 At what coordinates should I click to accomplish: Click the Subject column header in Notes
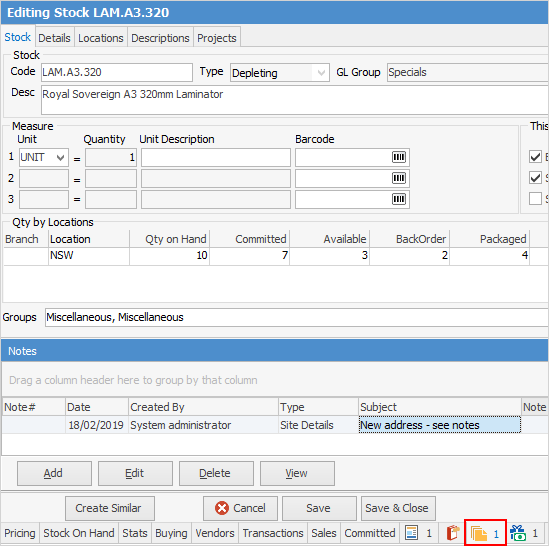[440, 407]
